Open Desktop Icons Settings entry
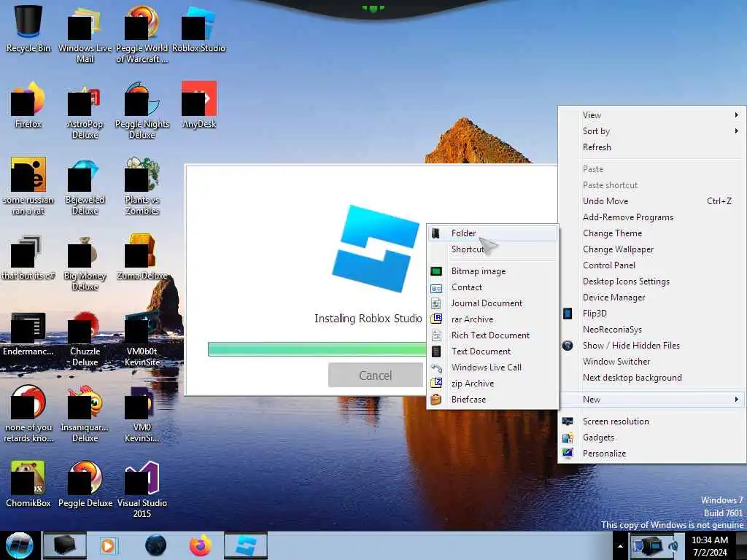This screenshot has height=560, width=747. pos(651,281)
